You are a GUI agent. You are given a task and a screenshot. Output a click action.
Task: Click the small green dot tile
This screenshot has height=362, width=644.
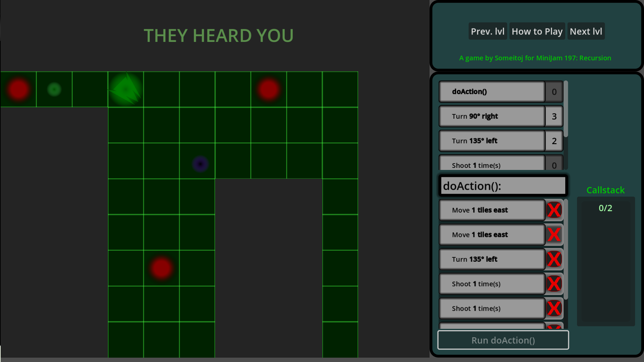point(54,89)
